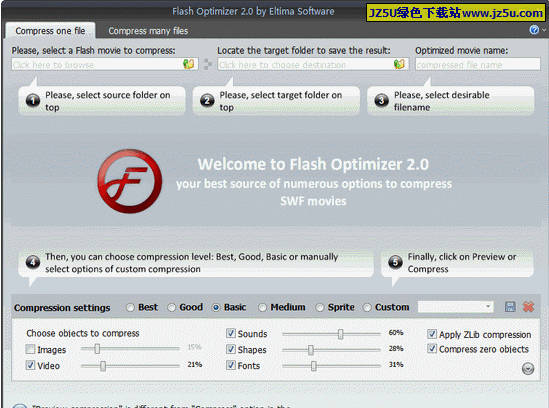Click the browse folder icon for source Flash movie
The width and height of the screenshot is (549, 408).
coord(189,64)
